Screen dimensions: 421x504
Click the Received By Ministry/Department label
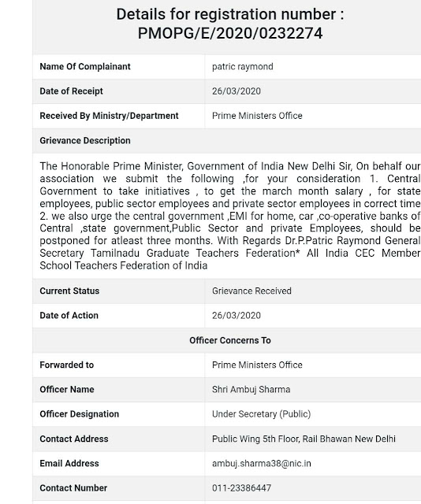click(109, 116)
